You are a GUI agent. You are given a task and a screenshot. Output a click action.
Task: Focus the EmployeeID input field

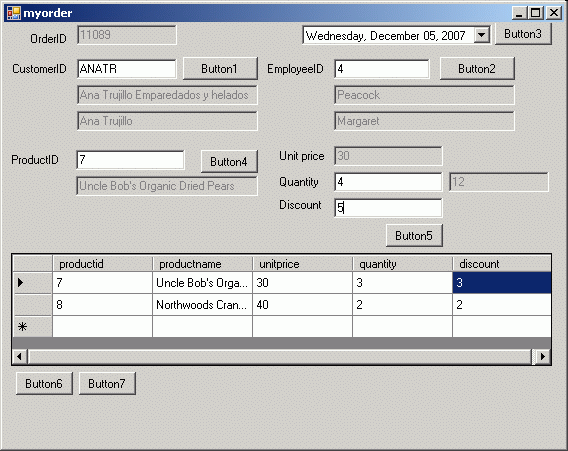[x=382, y=69]
